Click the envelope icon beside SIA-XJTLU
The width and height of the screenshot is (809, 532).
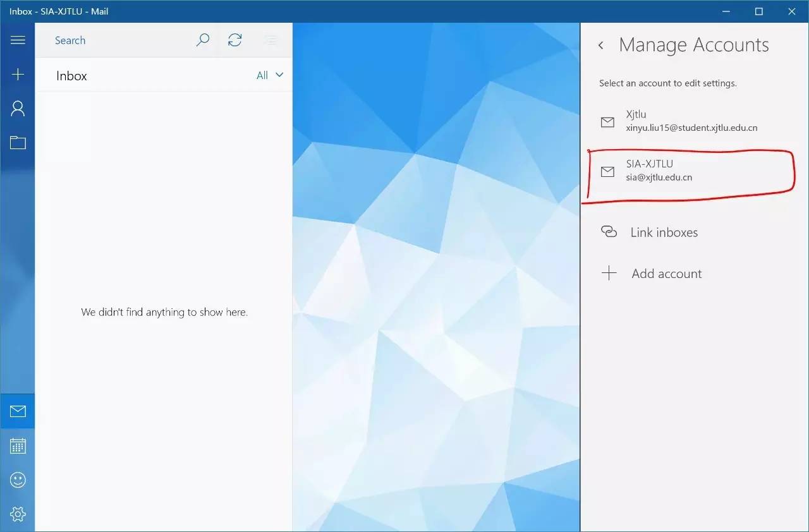pos(607,171)
